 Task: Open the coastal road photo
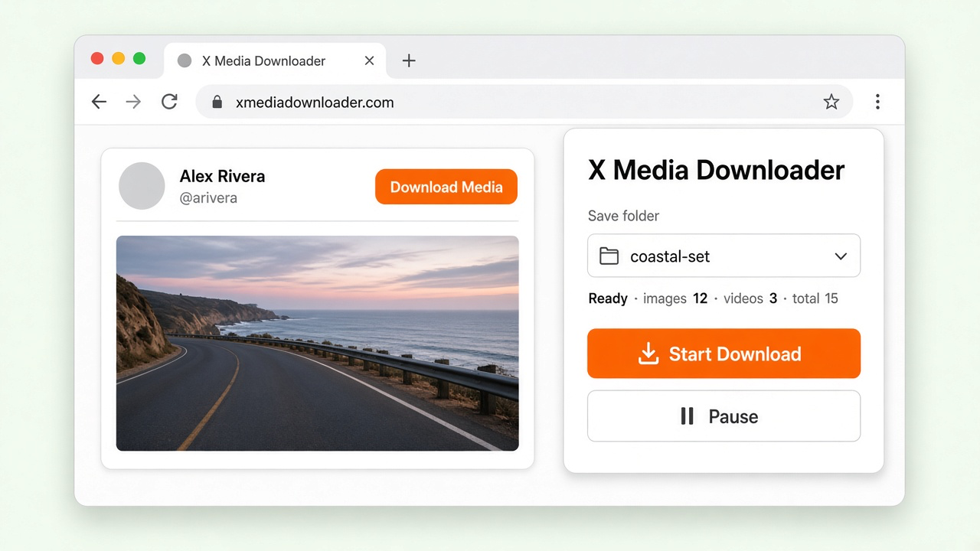(318, 343)
